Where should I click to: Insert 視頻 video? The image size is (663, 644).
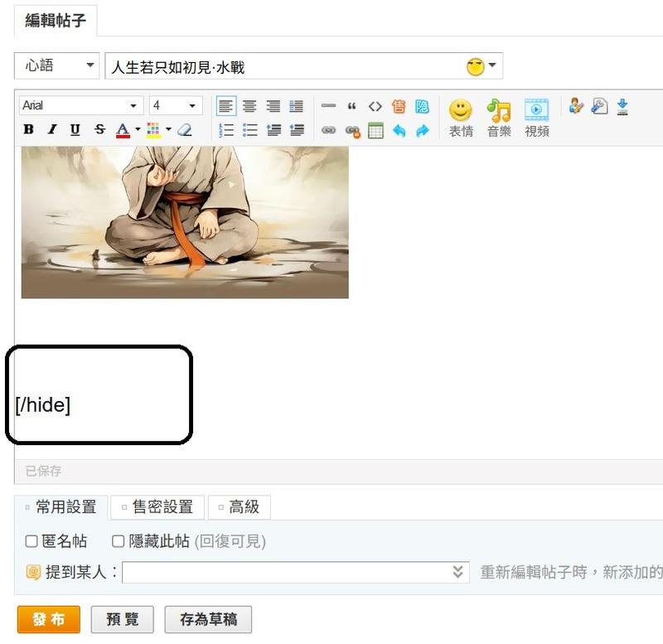coord(536,119)
